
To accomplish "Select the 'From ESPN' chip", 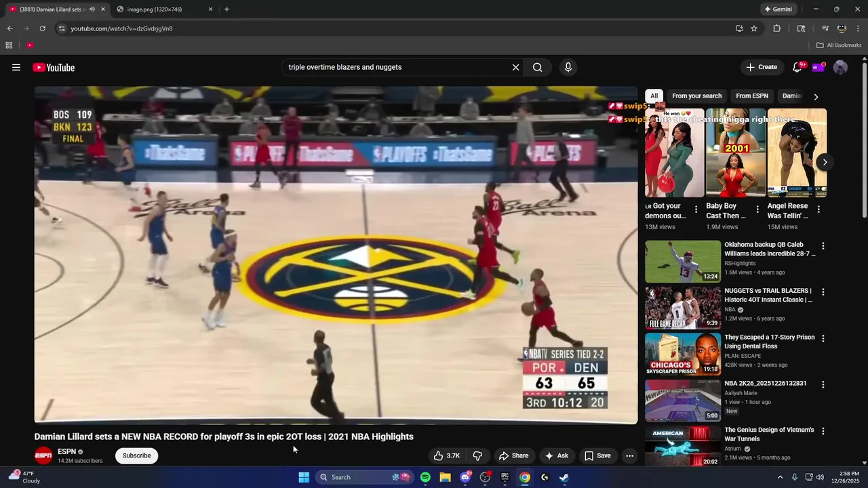I will click(752, 96).
